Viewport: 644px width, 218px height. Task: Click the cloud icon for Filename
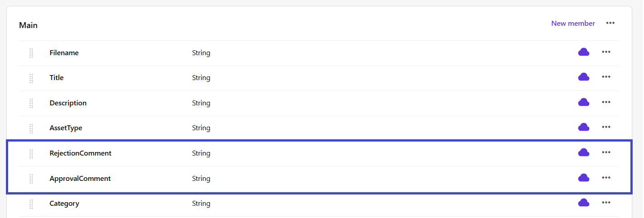pos(583,52)
